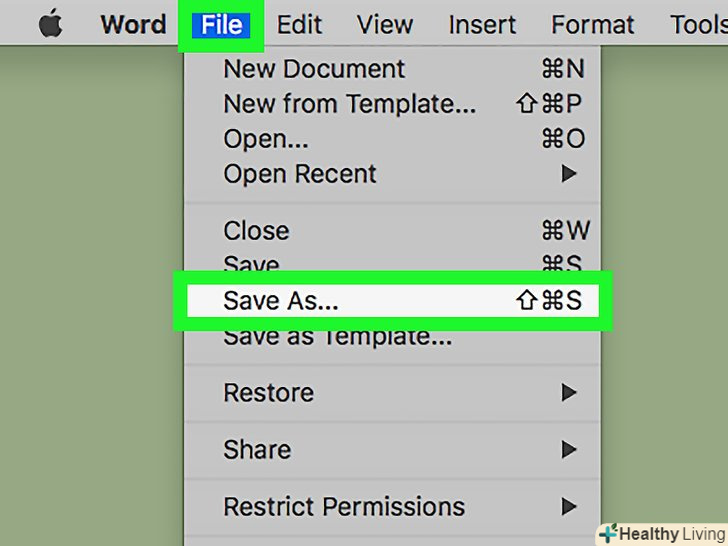Click the Healthy Living watermark logo
The width and height of the screenshot is (728, 546).
662,533
